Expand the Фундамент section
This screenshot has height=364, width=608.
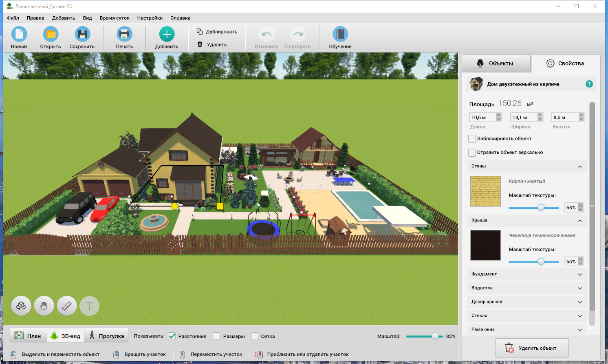point(527,274)
